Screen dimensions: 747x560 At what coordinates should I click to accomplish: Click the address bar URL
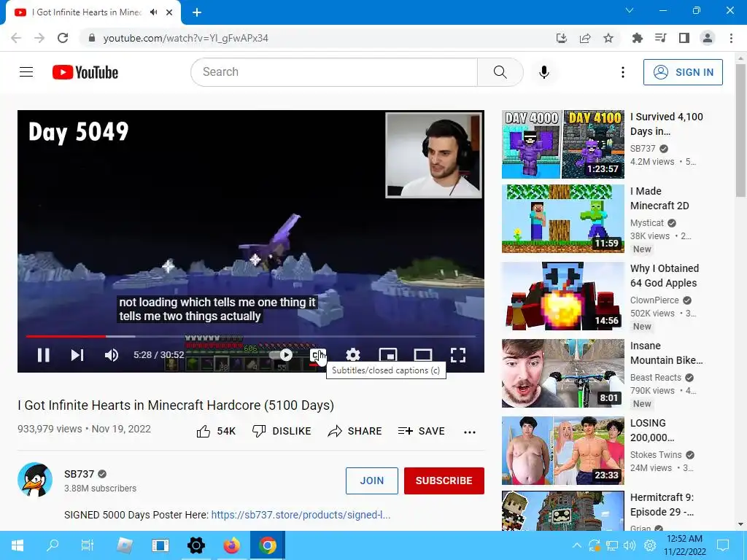pos(185,38)
